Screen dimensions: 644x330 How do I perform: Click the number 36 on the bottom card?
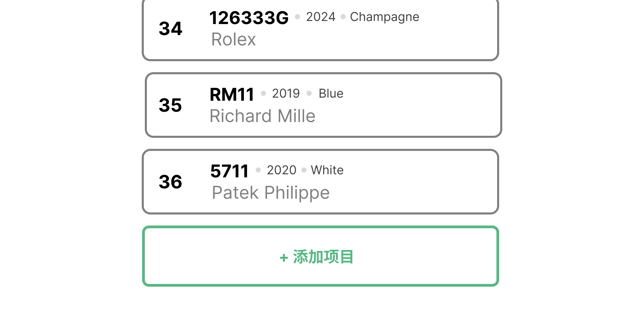coord(170,182)
